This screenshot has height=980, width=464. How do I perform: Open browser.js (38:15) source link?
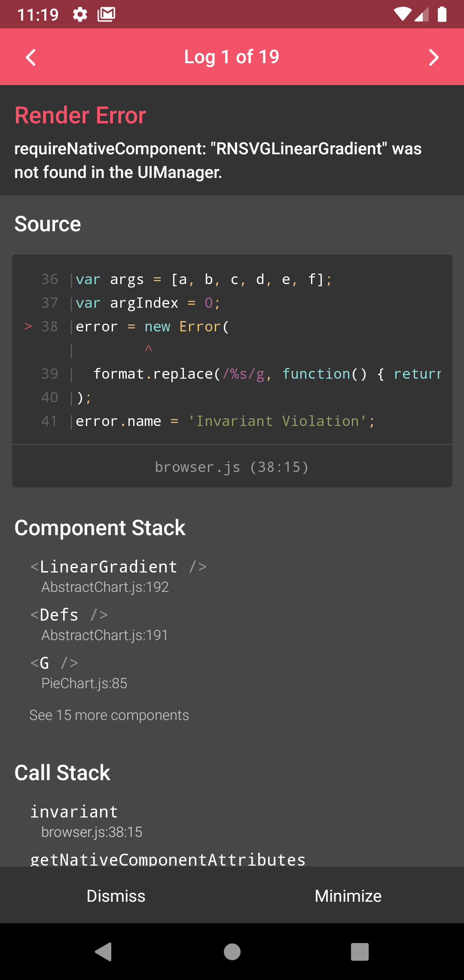[x=232, y=467]
